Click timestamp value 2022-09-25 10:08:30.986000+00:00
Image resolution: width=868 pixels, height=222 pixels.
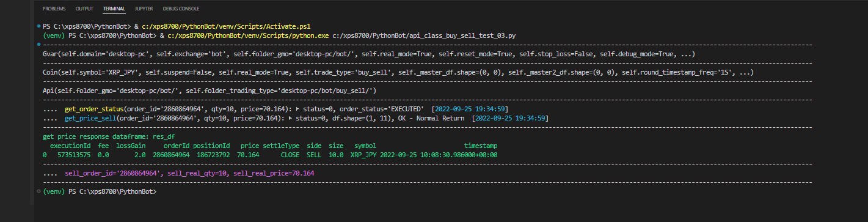(439, 155)
